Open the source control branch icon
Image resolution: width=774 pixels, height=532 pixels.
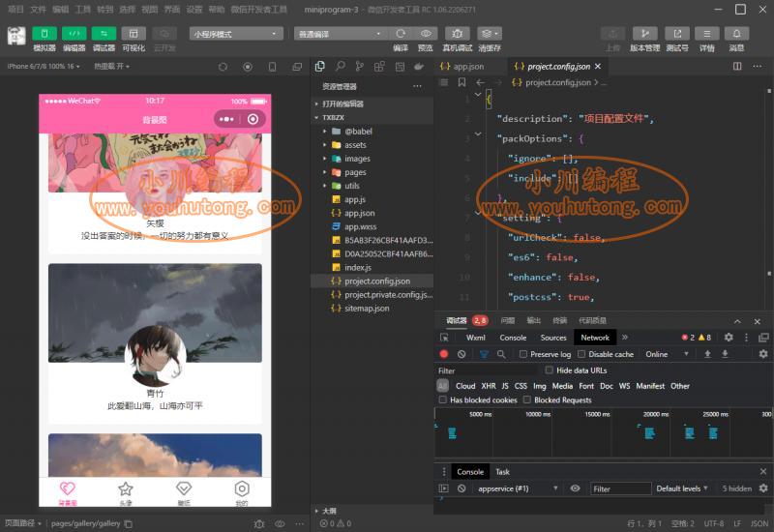359,67
